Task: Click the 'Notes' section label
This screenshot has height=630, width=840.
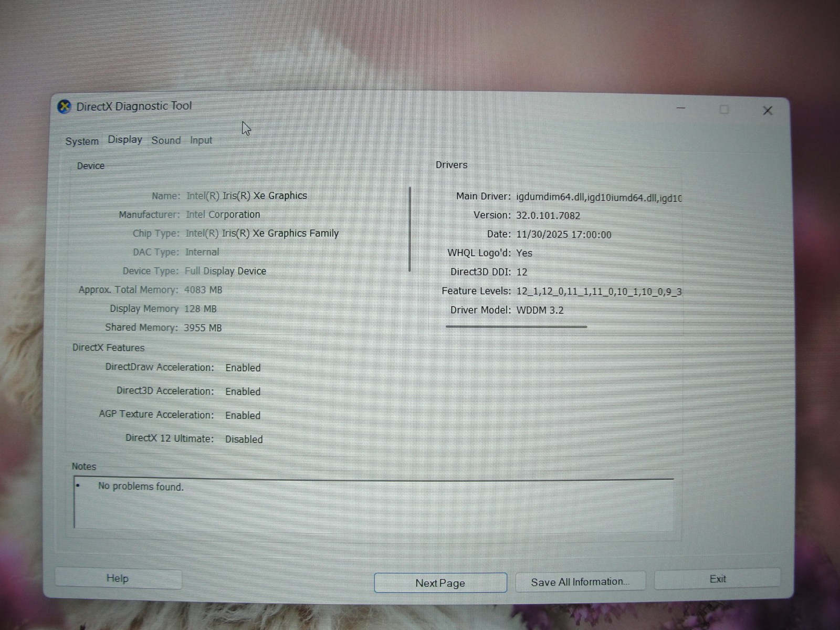Action: coord(84,466)
